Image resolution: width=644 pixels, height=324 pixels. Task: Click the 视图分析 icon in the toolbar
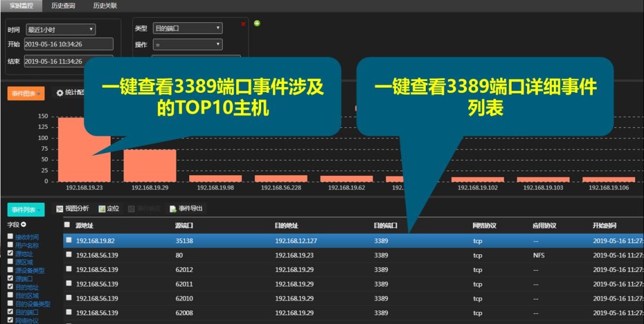[x=60, y=208]
